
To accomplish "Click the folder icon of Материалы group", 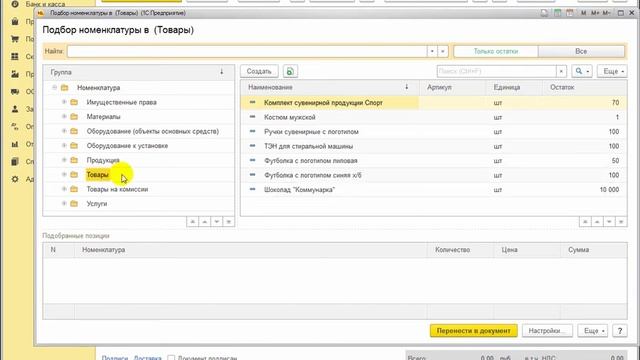I will pos(74,116).
